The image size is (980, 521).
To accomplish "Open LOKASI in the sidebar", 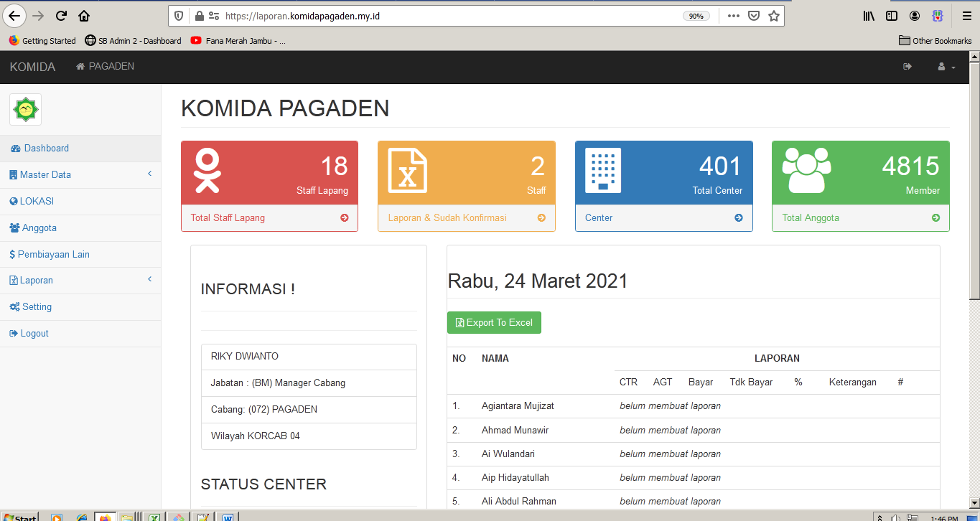I will point(37,202).
